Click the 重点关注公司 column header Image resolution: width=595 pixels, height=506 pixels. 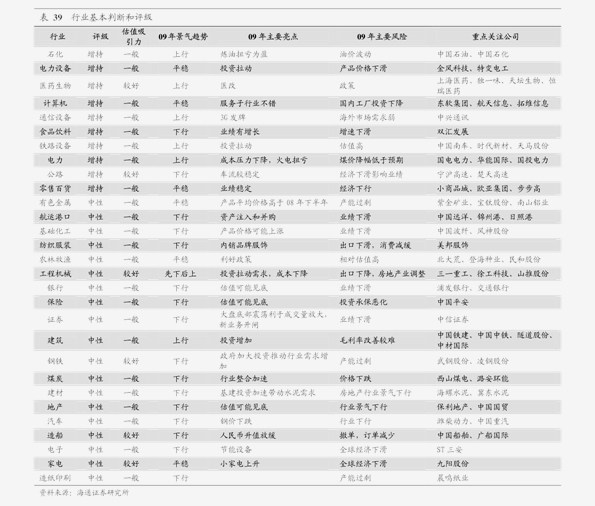495,37
